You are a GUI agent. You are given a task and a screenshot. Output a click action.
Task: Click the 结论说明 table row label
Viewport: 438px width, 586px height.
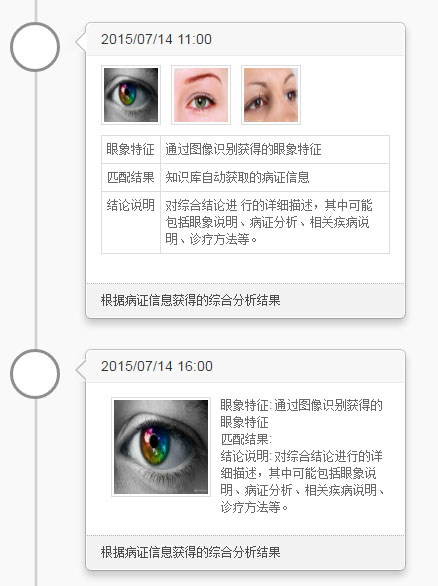tap(131, 222)
